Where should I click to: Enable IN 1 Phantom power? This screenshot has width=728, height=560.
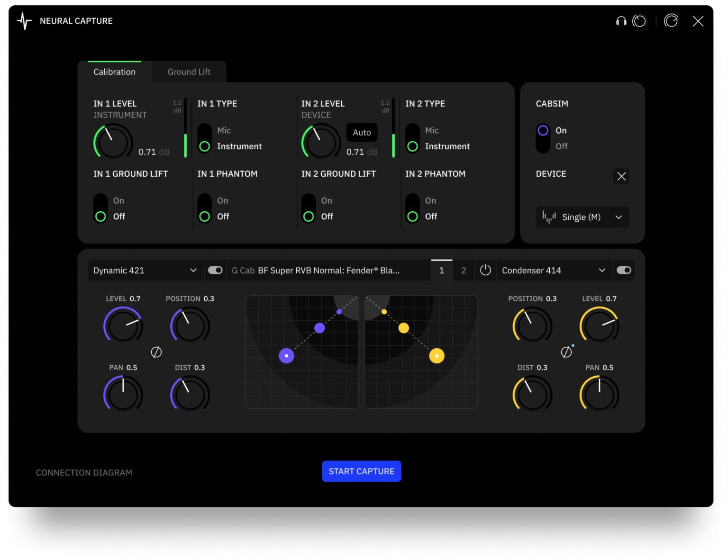pyautogui.click(x=204, y=200)
